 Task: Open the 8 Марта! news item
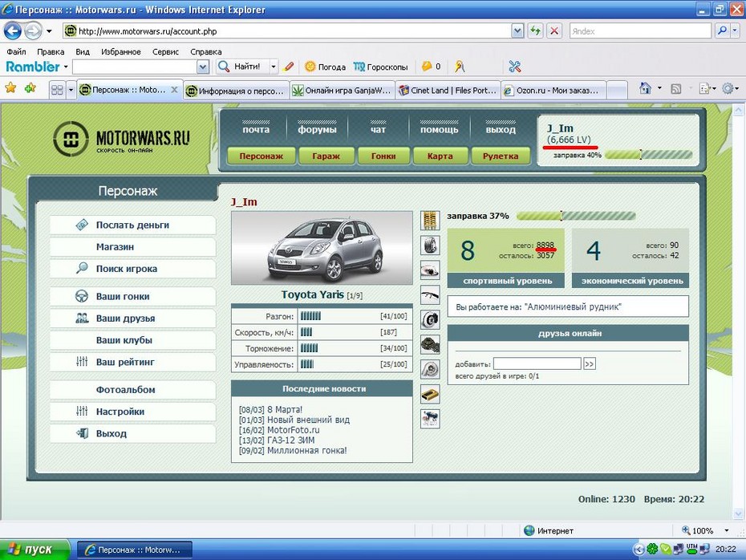(x=285, y=410)
